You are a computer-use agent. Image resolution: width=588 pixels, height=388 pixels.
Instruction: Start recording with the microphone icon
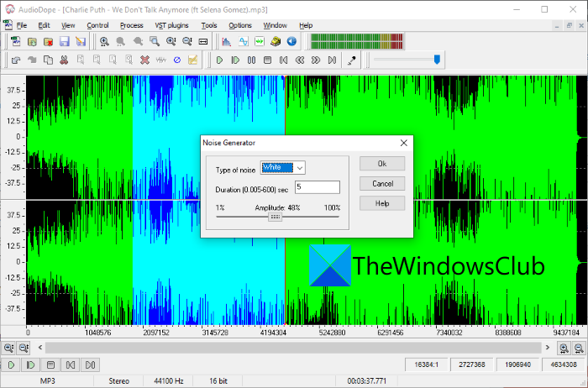351,60
